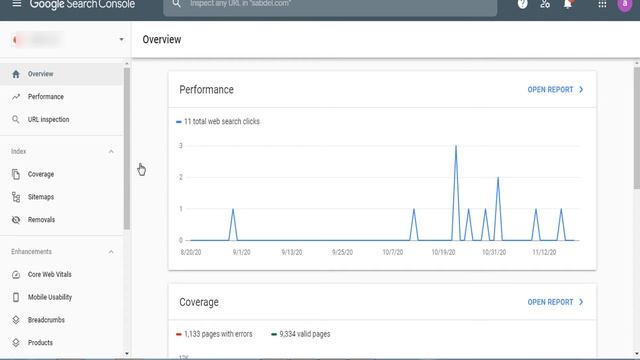Click the URL inspection magnifier icon

click(16, 120)
